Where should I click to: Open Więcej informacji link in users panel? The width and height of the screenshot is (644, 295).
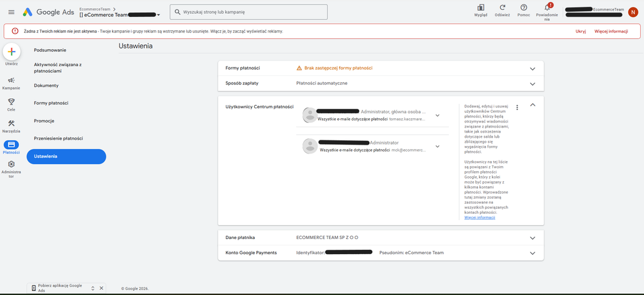tap(480, 218)
